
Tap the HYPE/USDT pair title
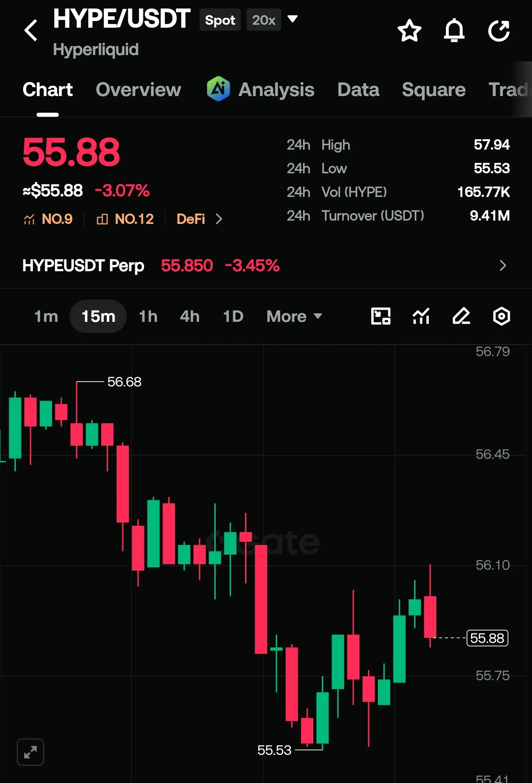point(122,18)
